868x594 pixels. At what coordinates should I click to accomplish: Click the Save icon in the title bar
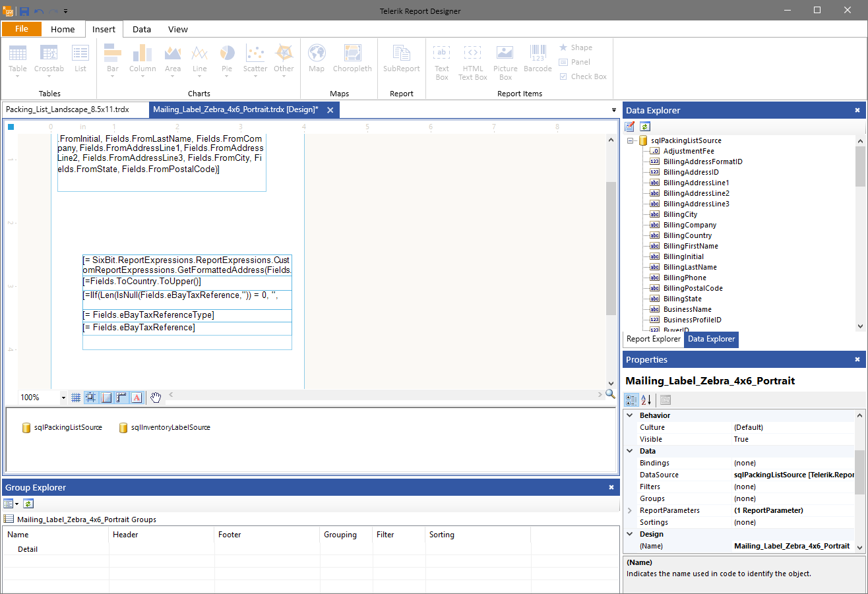coord(24,11)
